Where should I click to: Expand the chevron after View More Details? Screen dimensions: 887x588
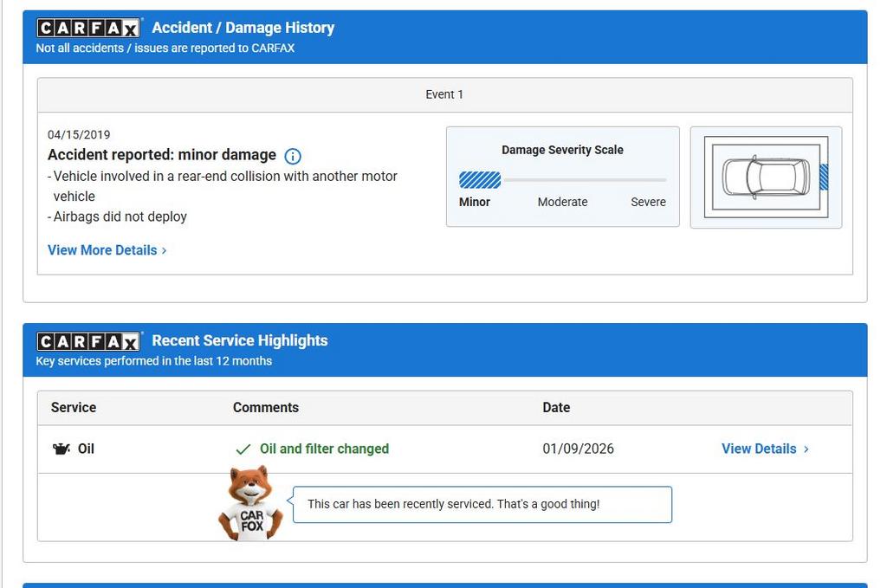(164, 250)
